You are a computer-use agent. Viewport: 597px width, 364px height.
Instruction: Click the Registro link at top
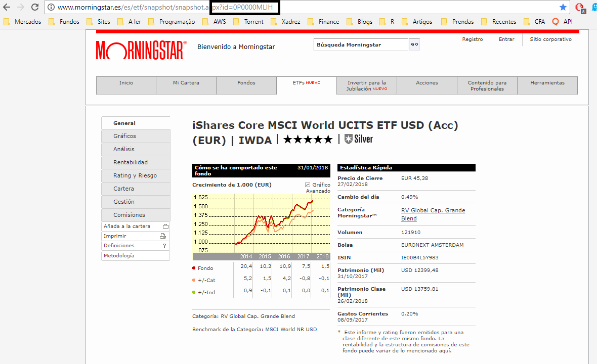(x=473, y=39)
